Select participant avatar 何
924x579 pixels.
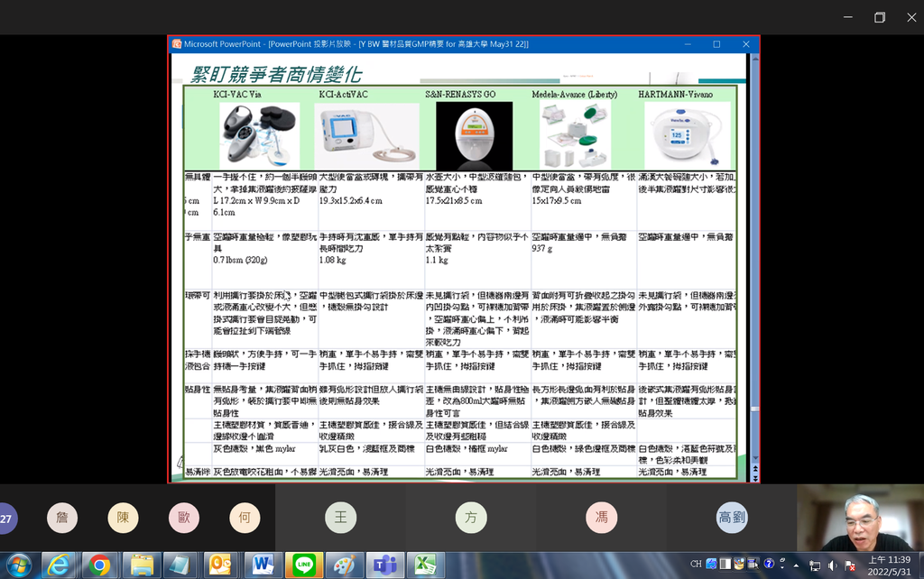[245, 518]
